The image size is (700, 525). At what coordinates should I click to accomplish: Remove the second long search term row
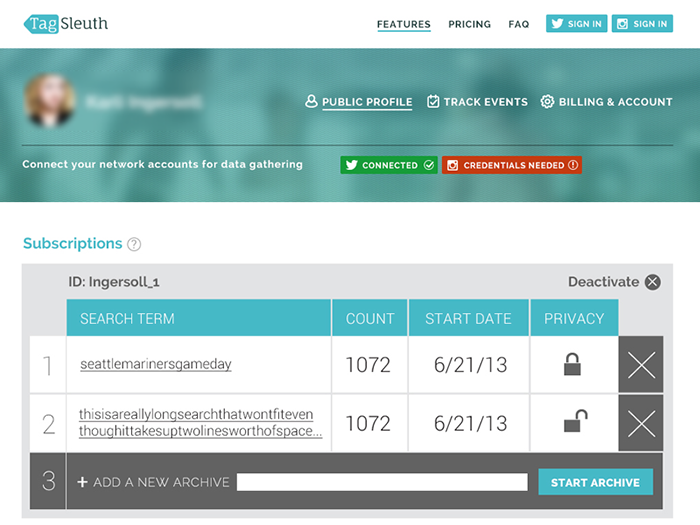pos(641,423)
